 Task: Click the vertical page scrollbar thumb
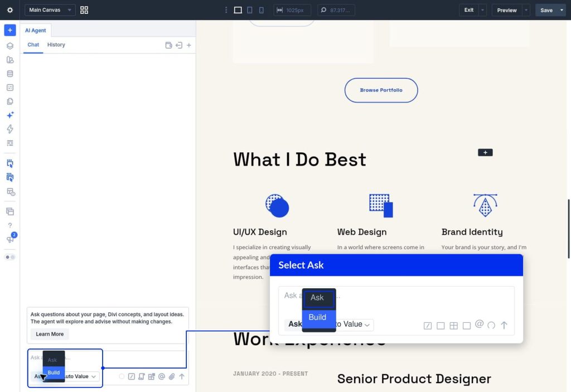coord(568,229)
